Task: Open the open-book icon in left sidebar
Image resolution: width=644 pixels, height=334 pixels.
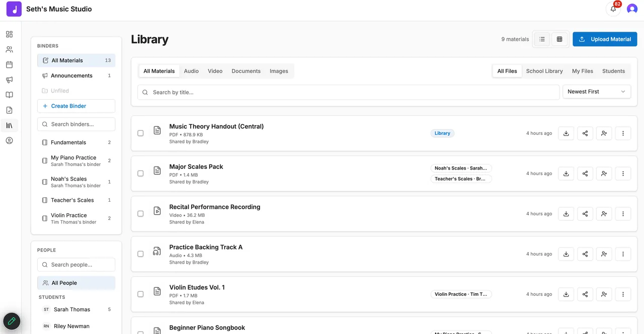Action: 9,95
